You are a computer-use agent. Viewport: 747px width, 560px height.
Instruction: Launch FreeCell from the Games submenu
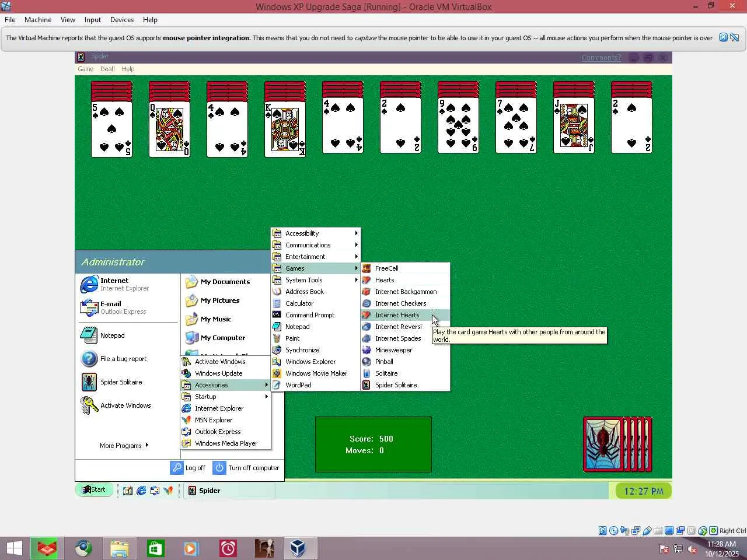click(406, 268)
